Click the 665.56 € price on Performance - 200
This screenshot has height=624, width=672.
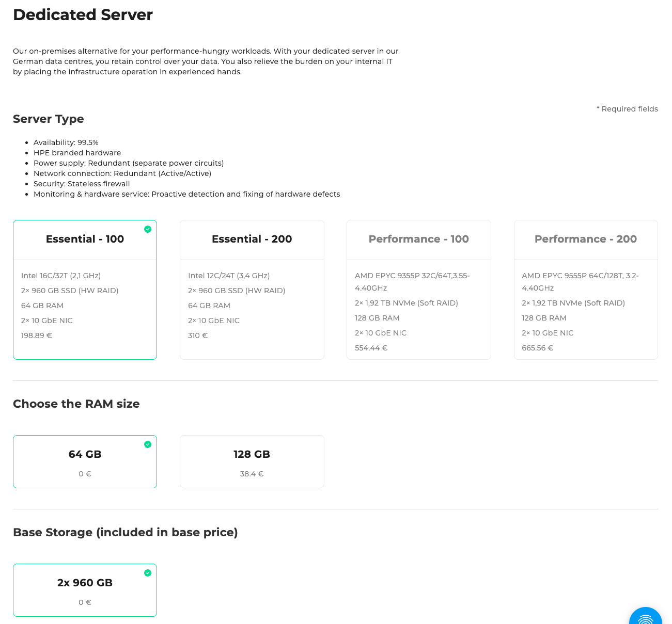[x=537, y=347]
